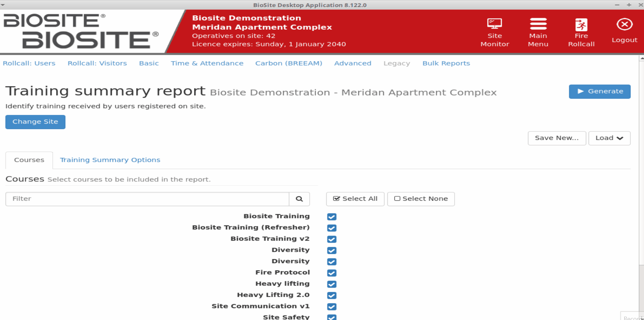Uncheck Biosite Training (Refresher) course
The height and width of the screenshot is (320, 644).
[332, 228]
